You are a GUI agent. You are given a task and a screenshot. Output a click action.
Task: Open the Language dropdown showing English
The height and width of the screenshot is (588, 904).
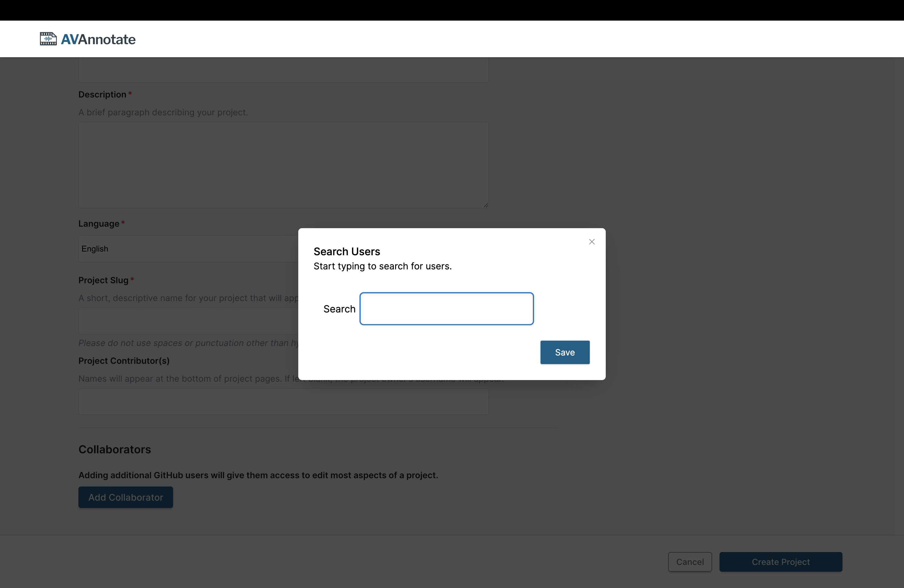(188, 249)
